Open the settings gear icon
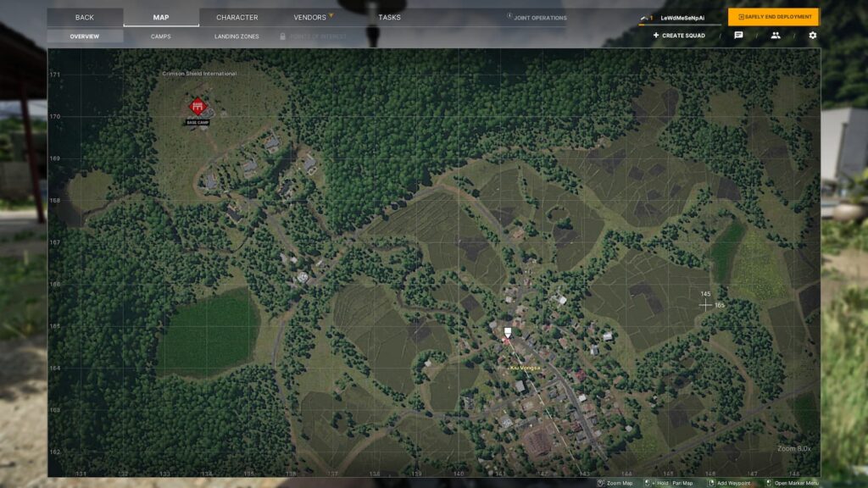The height and width of the screenshot is (488, 868). [x=812, y=35]
